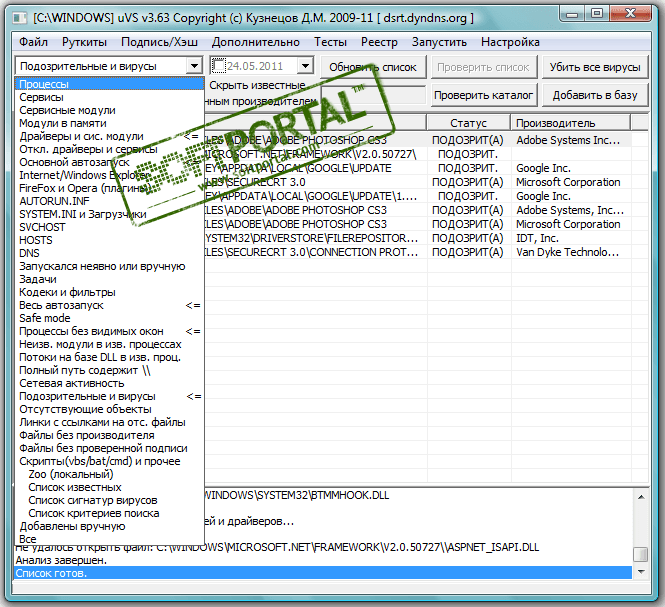
Task: Open the Руткиты menu
Action: point(84,42)
